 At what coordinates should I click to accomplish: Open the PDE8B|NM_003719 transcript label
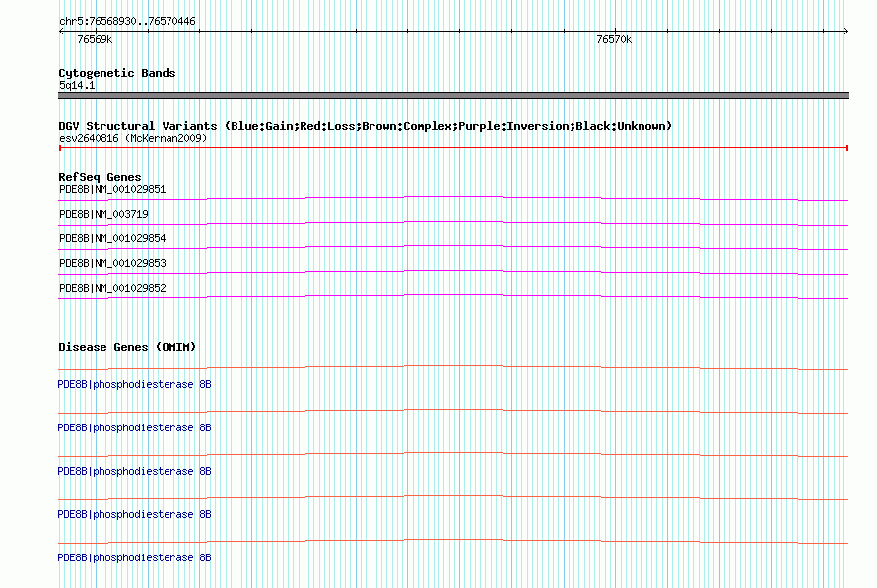point(103,214)
